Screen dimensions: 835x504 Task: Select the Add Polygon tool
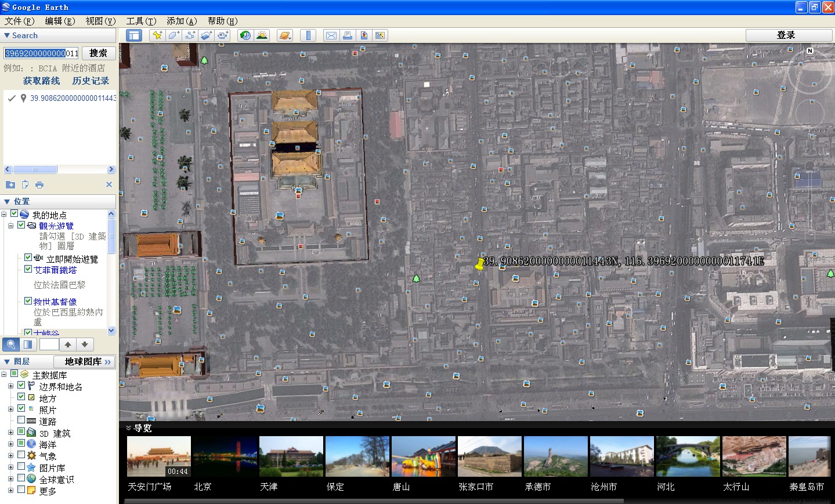(x=173, y=35)
